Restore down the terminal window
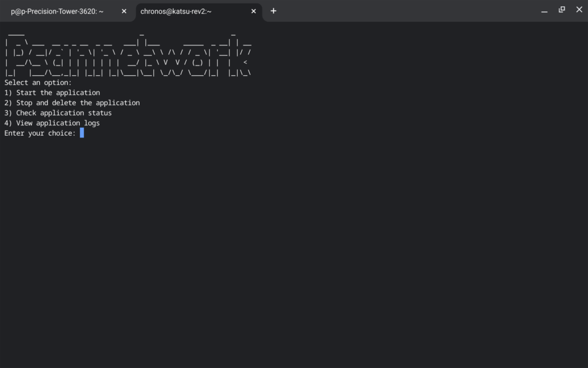This screenshot has width=588, height=368. tap(562, 10)
